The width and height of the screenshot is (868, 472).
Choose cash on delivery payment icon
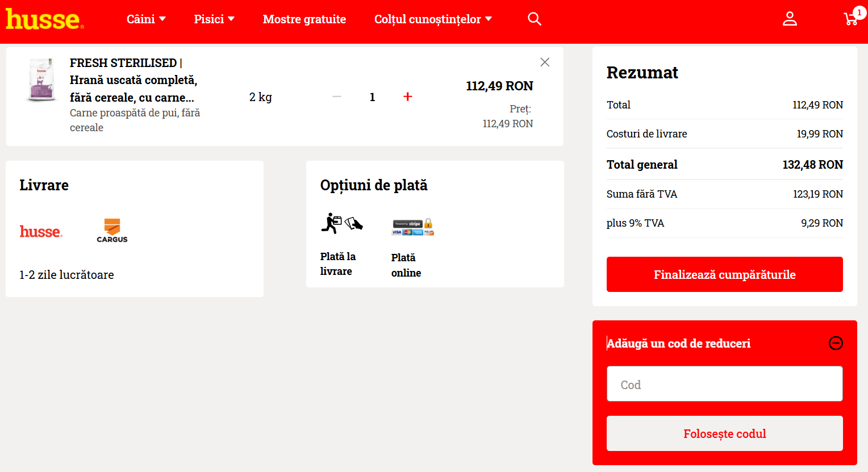(x=341, y=224)
